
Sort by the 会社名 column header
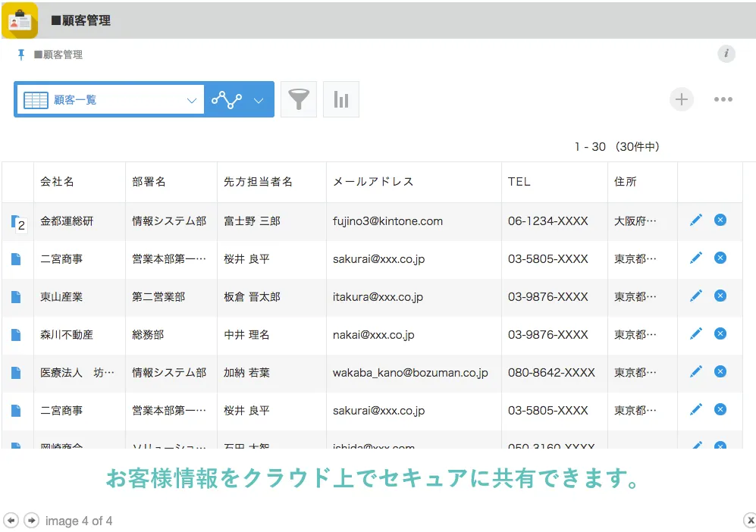58,182
